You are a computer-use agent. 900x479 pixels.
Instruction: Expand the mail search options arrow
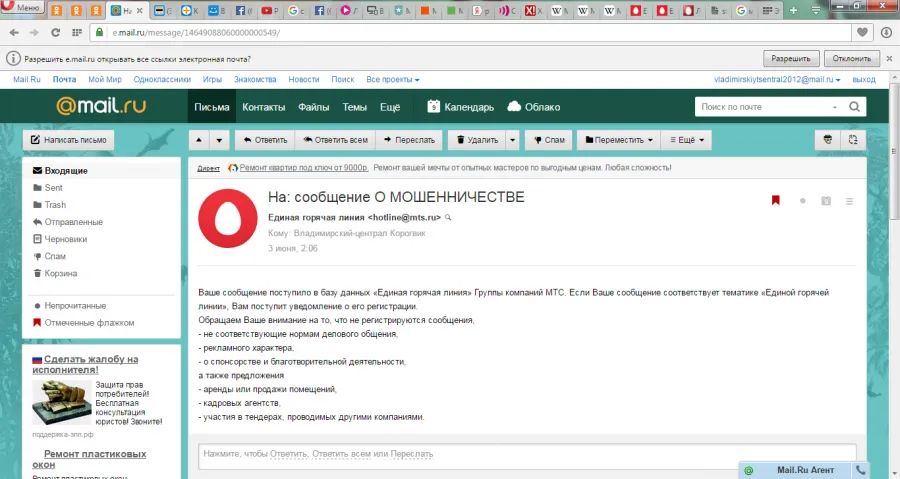[835, 107]
